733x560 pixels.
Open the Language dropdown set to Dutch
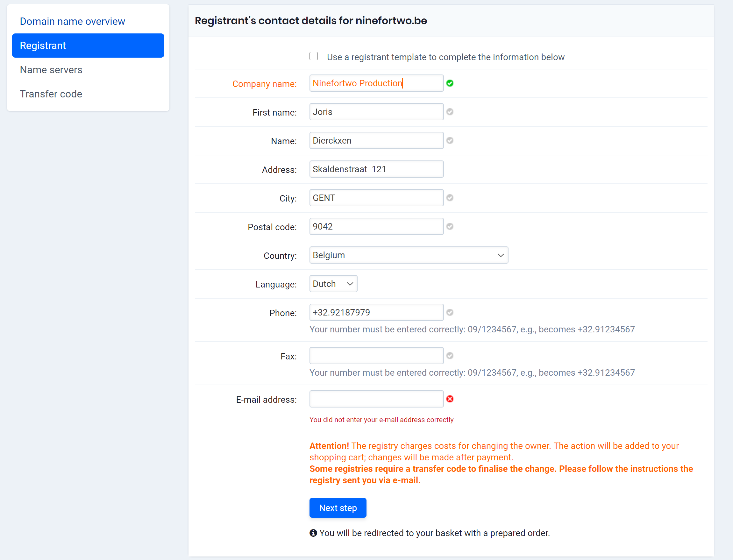coord(333,284)
